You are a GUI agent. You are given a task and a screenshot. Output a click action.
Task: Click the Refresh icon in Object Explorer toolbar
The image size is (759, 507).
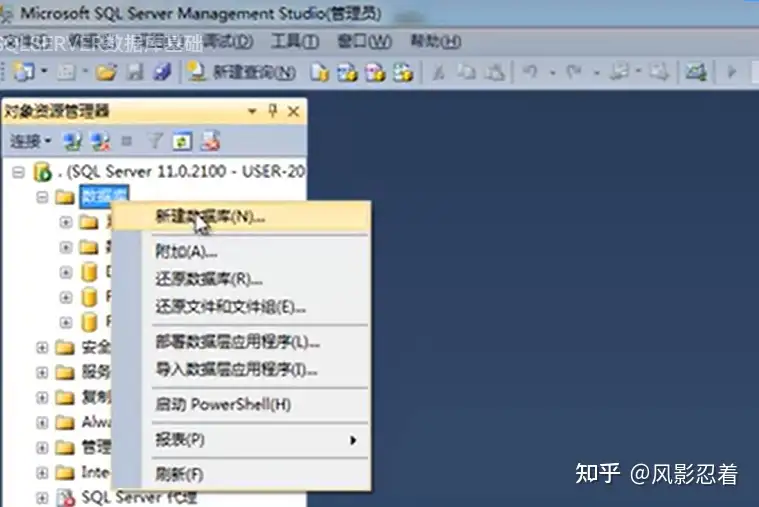[x=182, y=141]
